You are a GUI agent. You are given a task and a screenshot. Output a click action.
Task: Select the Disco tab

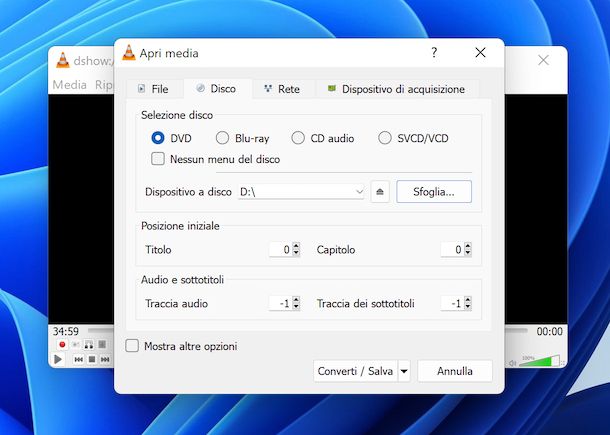(x=217, y=89)
